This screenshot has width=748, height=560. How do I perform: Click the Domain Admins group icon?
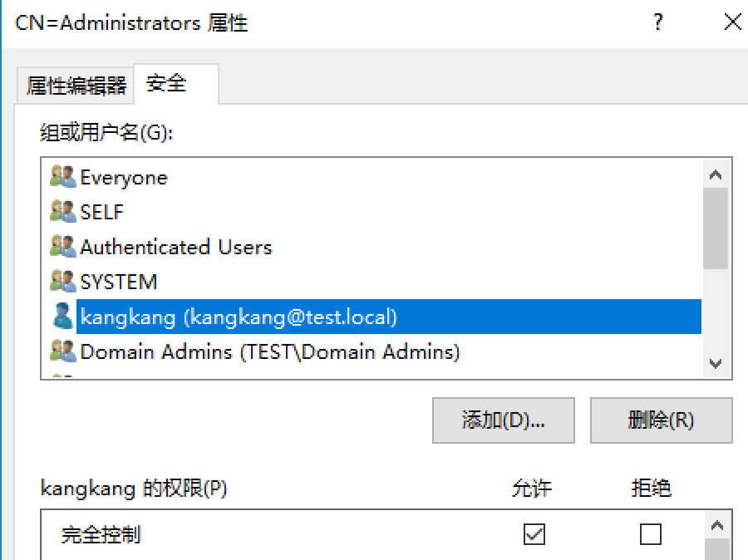click(x=62, y=351)
